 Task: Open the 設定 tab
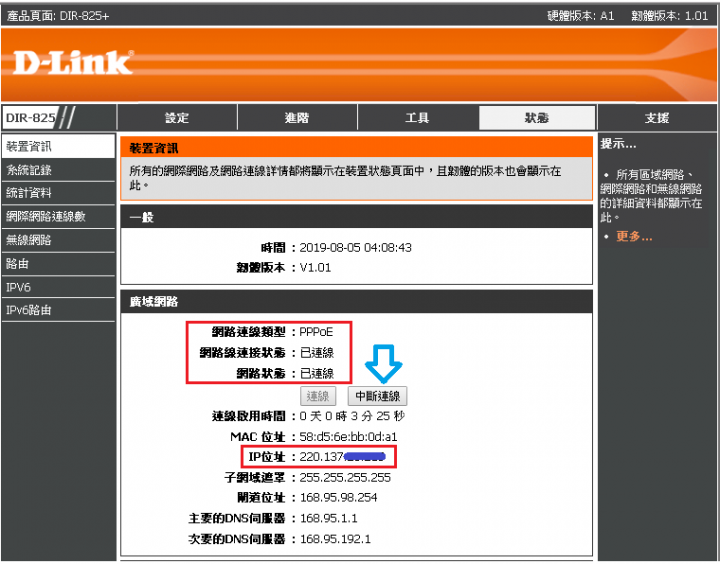click(x=177, y=118)
